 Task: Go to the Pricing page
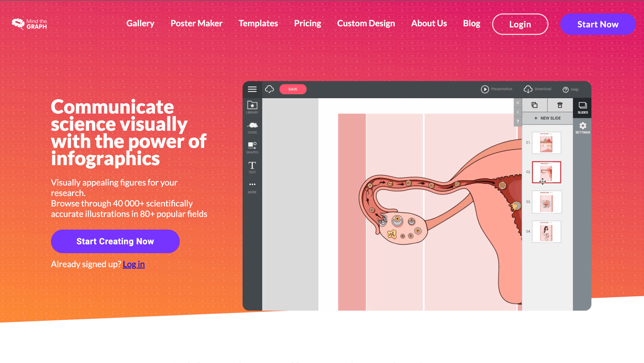pos(307,24)
